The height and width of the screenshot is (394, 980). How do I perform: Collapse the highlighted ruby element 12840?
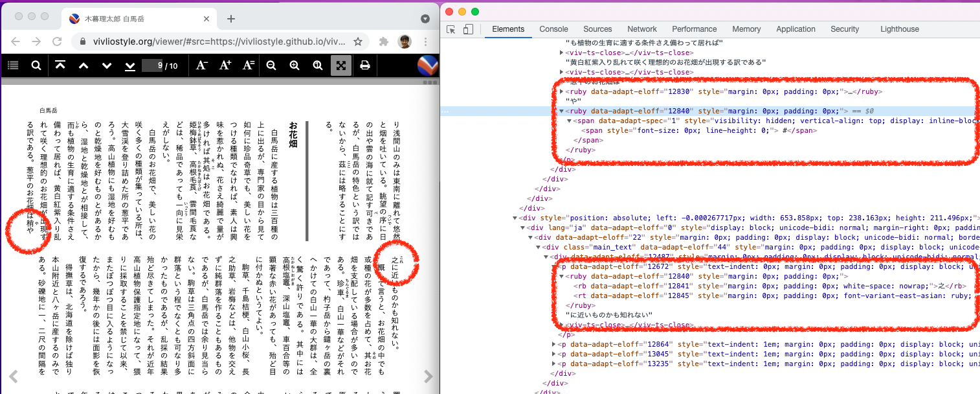[562, 110]
